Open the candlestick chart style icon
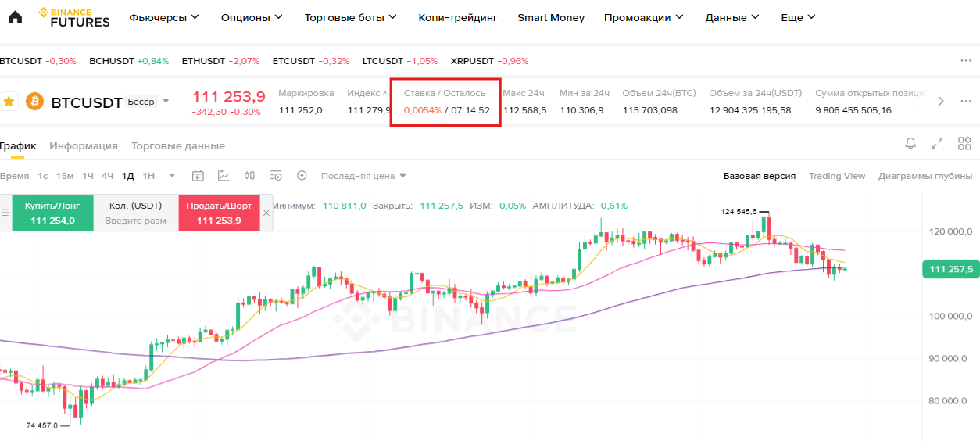980x441 pixels. pos(250,176)
